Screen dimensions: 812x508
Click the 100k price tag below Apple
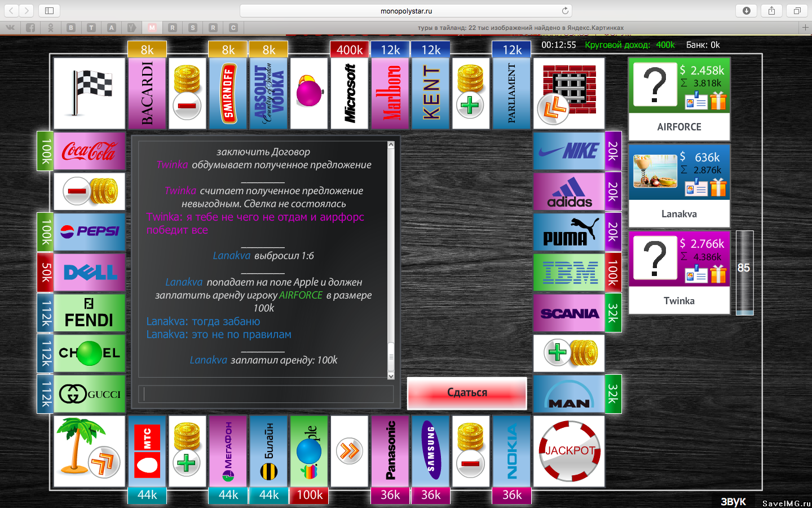[x=310, y=495]
